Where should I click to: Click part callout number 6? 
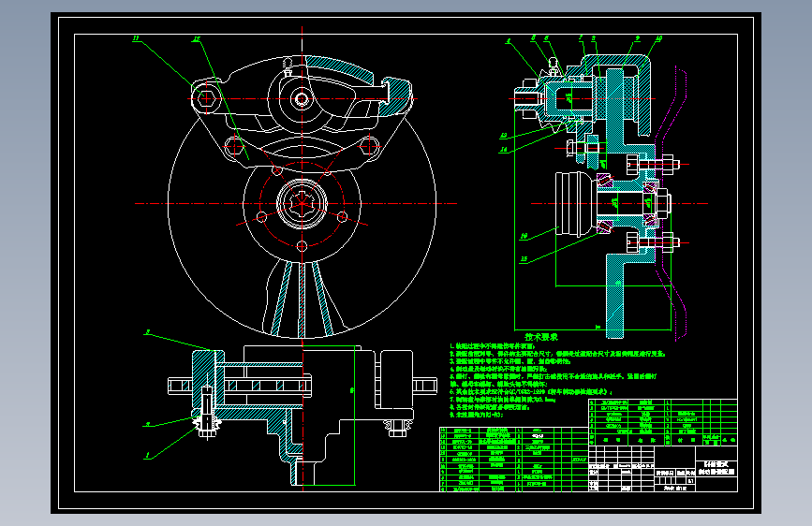[x=546, y=38]
